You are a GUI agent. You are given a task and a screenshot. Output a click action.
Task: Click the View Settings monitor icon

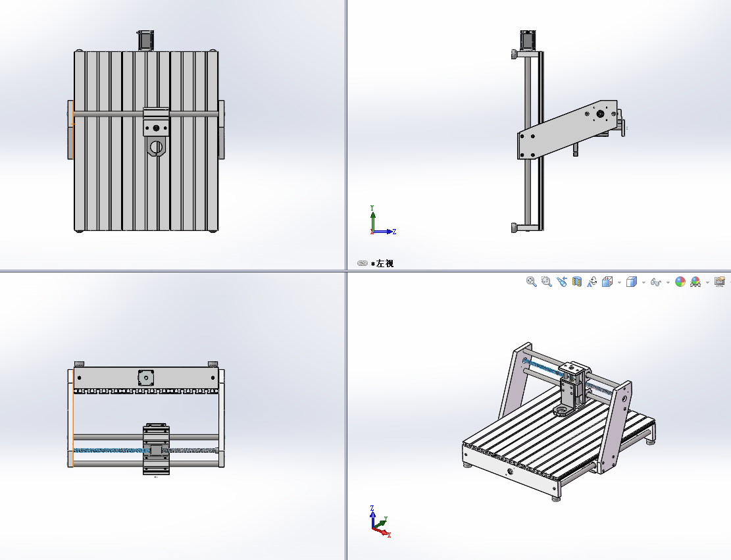718,282
